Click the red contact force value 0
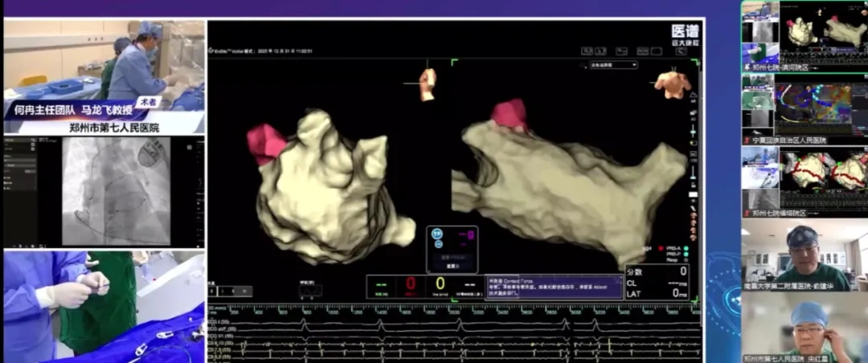This screenshot has height=363, width=868. (410, 284)
